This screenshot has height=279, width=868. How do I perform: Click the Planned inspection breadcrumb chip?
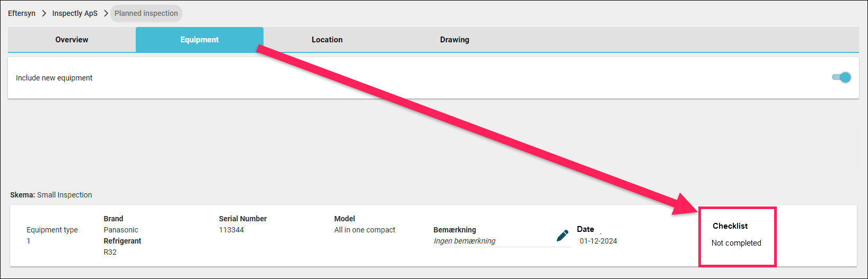(146, 13)
